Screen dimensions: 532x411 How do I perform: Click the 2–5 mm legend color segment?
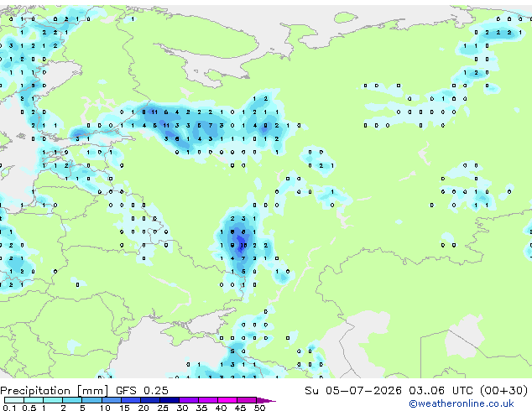click(x=72, y=400)
